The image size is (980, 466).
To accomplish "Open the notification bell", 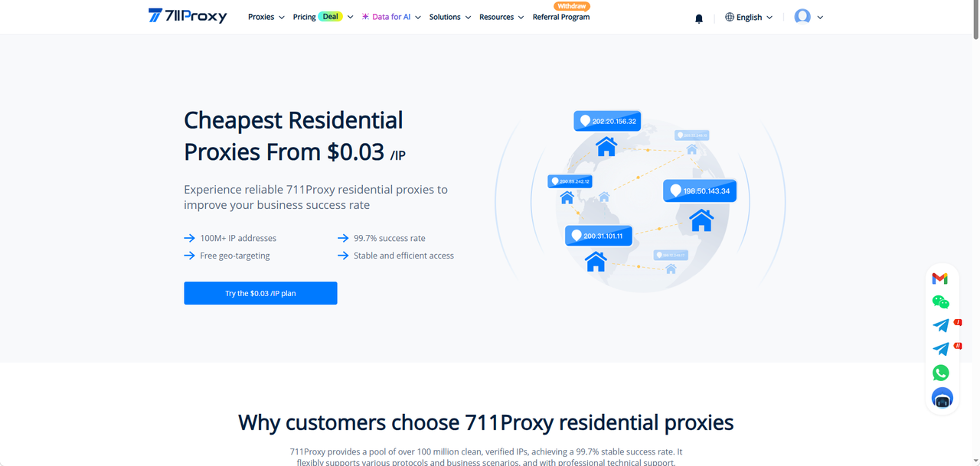I will coord(699,18).
